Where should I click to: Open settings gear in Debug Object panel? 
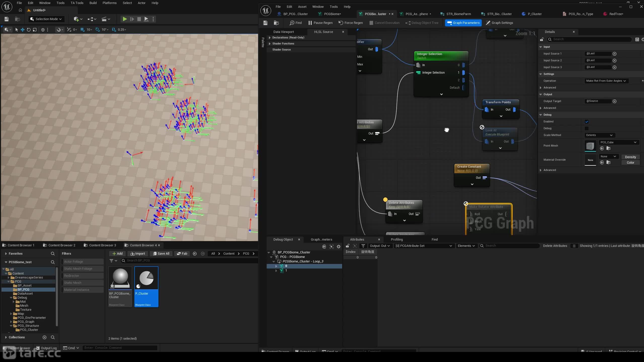339,247
